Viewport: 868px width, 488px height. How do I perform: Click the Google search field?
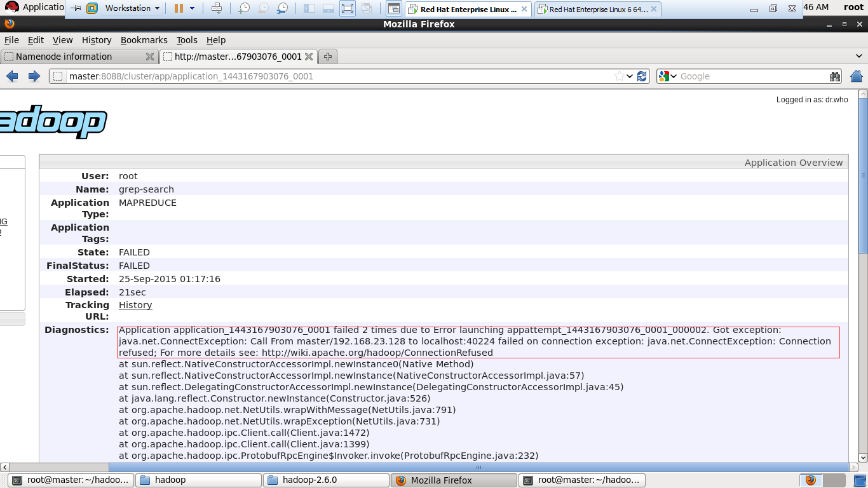pyautogui.click(x=753, y=76)
